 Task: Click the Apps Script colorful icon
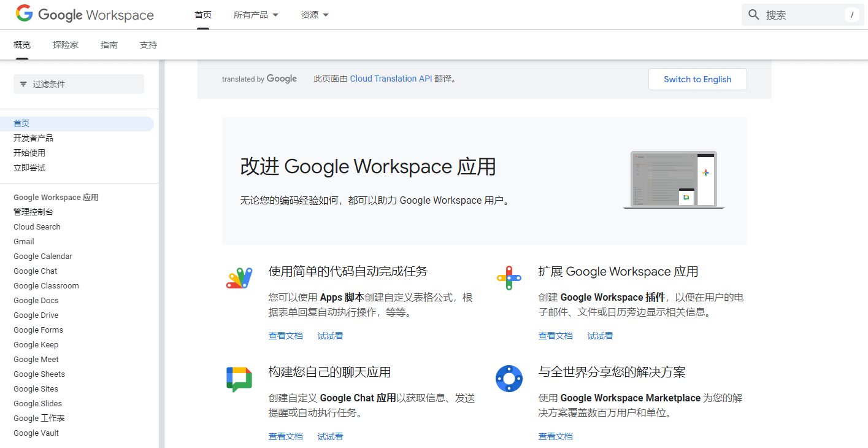(x=239, y=278)
